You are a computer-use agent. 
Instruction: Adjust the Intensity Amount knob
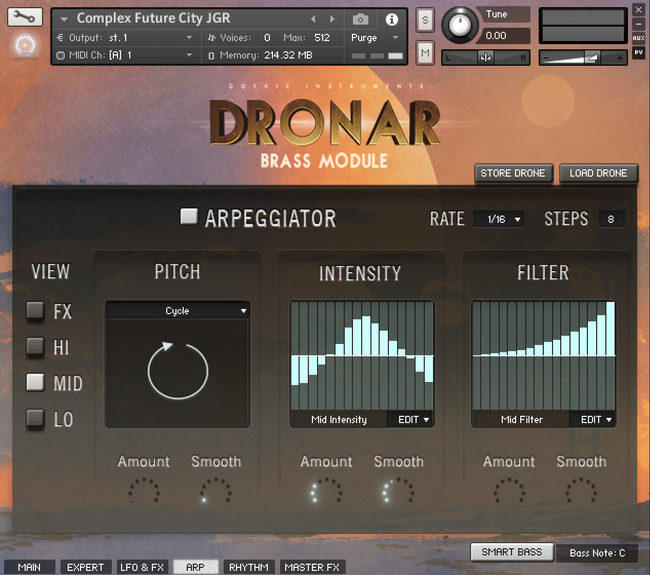point(326,492)
